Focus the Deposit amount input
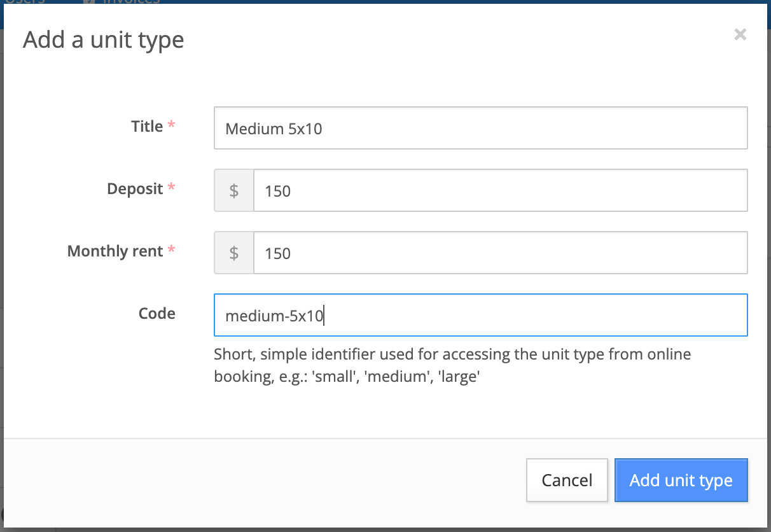The image size is (771, 532). click(499, 190)
